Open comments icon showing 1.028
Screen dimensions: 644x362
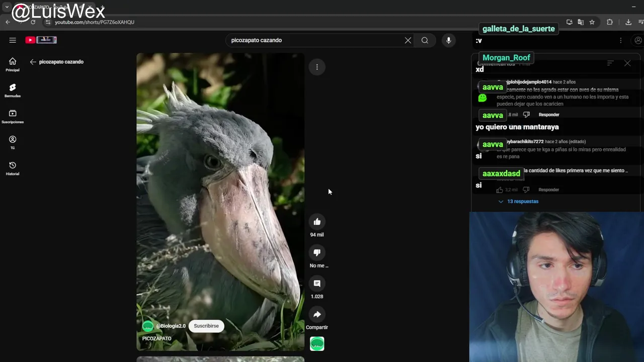(317, 284)
